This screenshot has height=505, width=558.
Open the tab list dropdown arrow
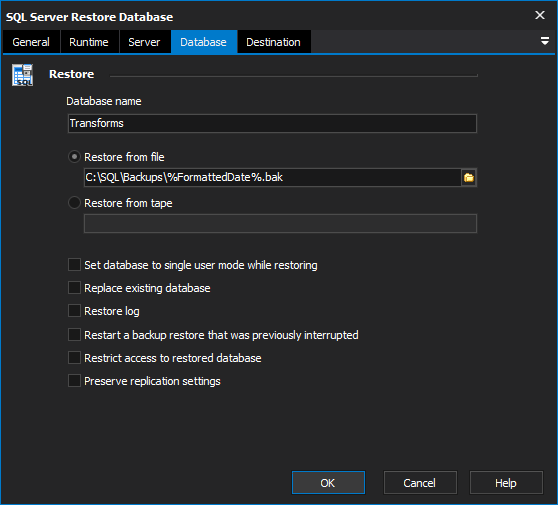(x=544, y=41)
